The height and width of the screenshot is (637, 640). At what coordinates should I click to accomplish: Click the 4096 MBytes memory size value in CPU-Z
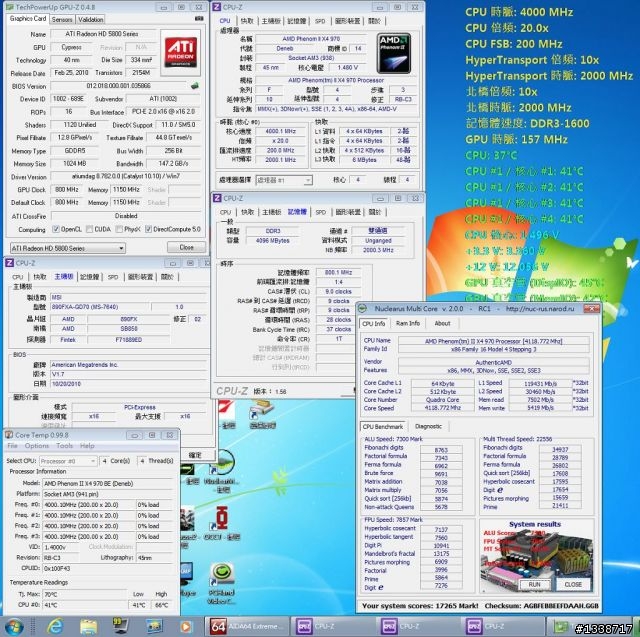pos(273,241)
